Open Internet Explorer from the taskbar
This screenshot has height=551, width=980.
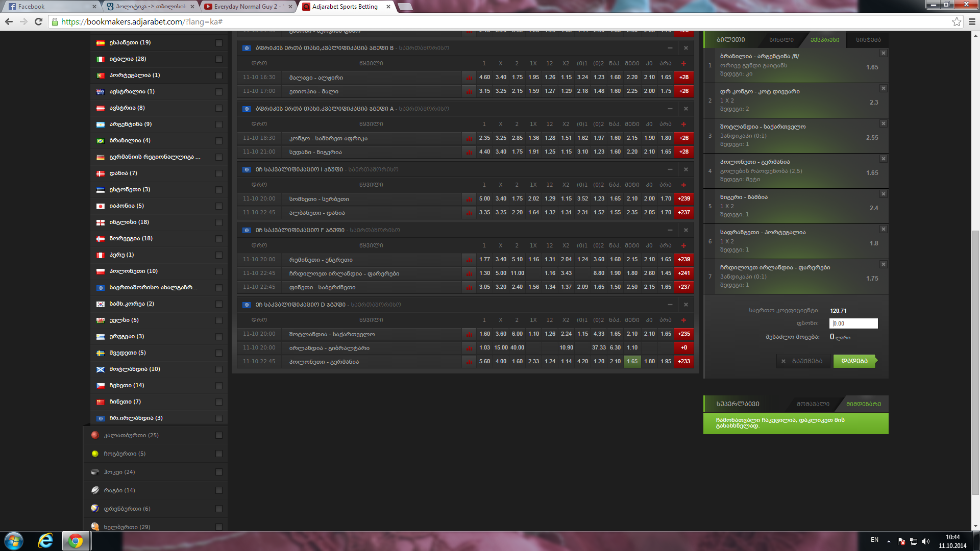[x=45, y=541]
